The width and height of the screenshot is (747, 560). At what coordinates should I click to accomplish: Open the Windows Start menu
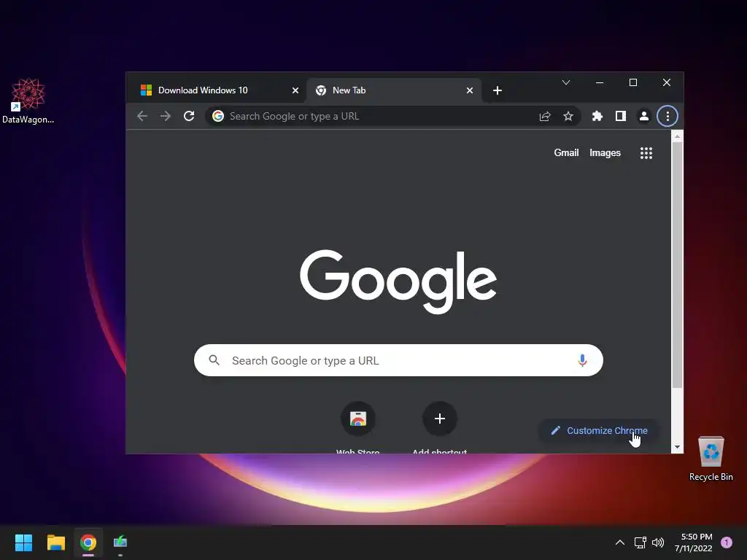[24, 542]
